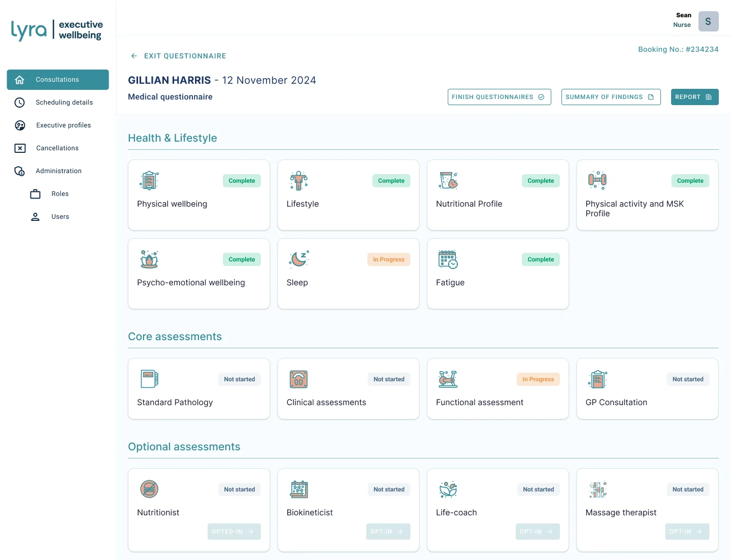Screen dimensions: 731x560
Task: Click the user avatar labeled S
Action: pos(708,21)
